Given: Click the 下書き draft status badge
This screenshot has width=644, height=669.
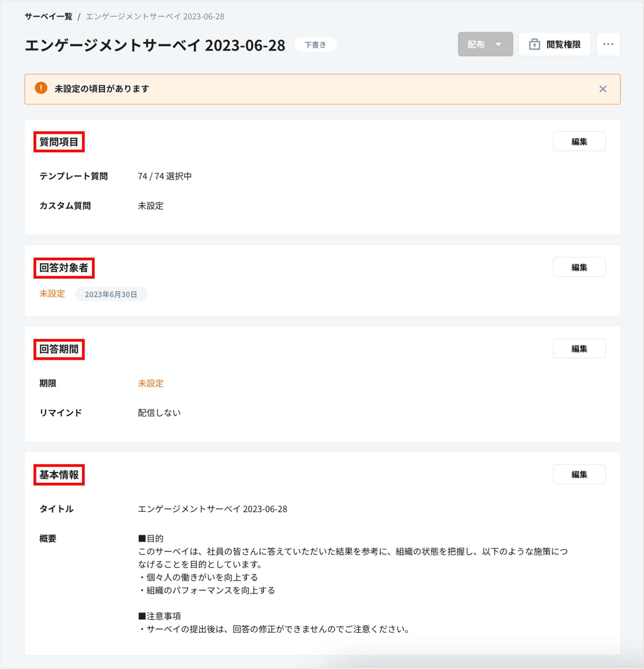Looking at the screenshot, I should (x=315, y=44).
